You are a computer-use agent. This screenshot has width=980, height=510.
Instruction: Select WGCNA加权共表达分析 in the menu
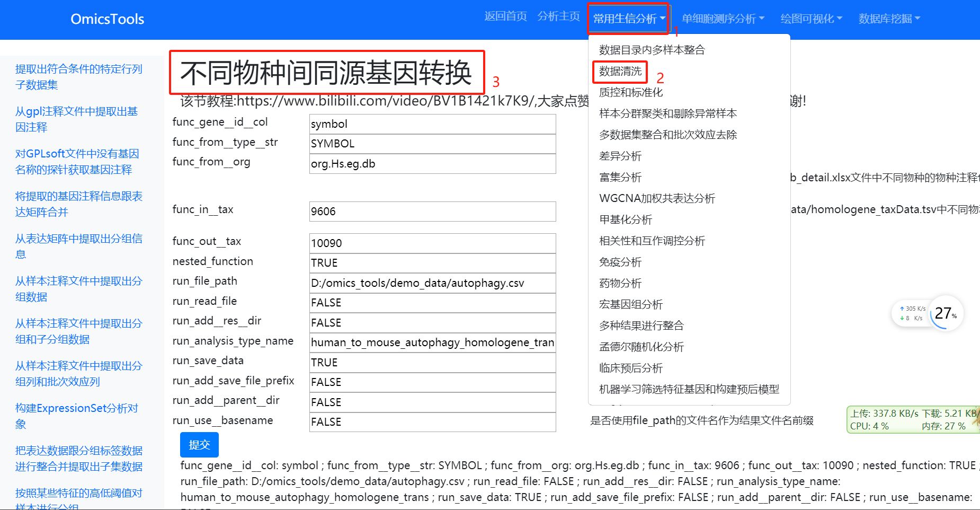click(x=657, y=198)
